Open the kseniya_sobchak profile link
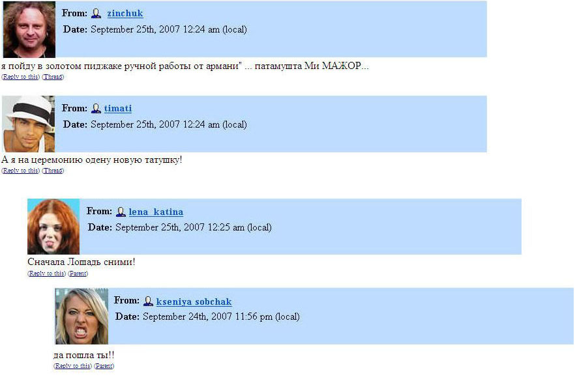Screen dimensions: 575x392 click(194, 301)
